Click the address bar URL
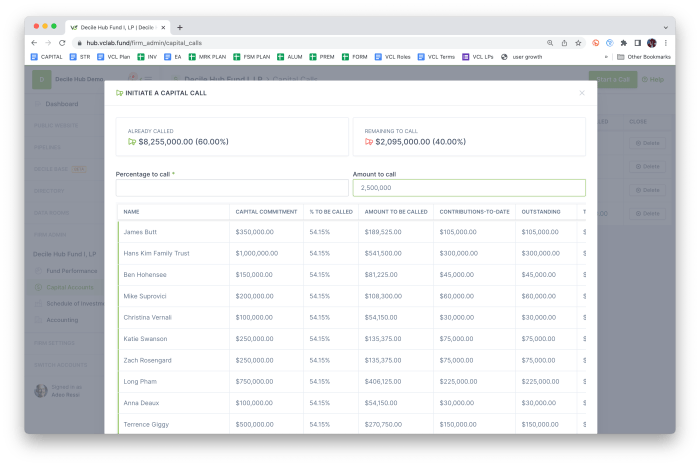The height and width of the screenshot is (466, 700). pos(144,43)
